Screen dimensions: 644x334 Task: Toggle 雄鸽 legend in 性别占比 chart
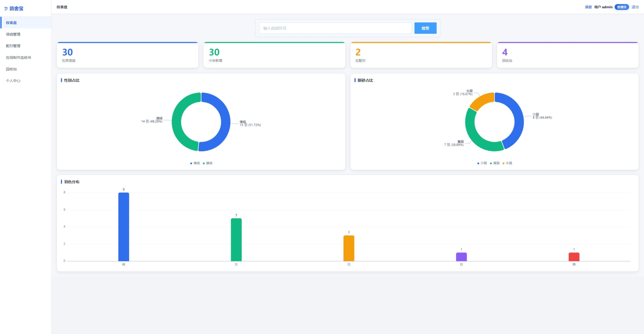click(x=195, y=163)
